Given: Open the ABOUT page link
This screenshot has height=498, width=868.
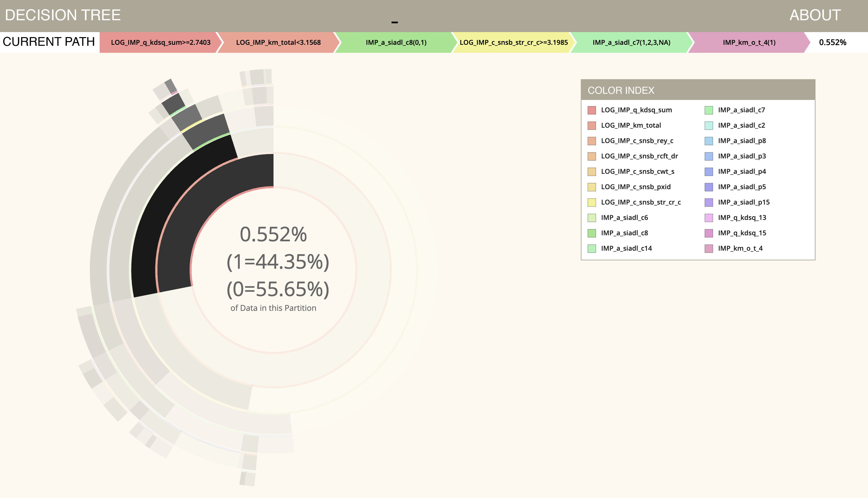Looking at the screenshot, I should click(x=815, y=15).
